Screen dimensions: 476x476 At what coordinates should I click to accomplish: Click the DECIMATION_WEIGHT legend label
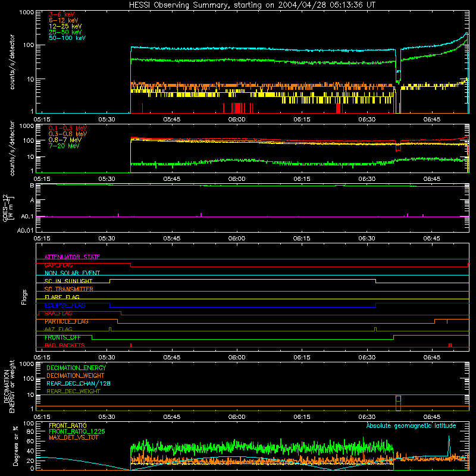pos(76,375)
